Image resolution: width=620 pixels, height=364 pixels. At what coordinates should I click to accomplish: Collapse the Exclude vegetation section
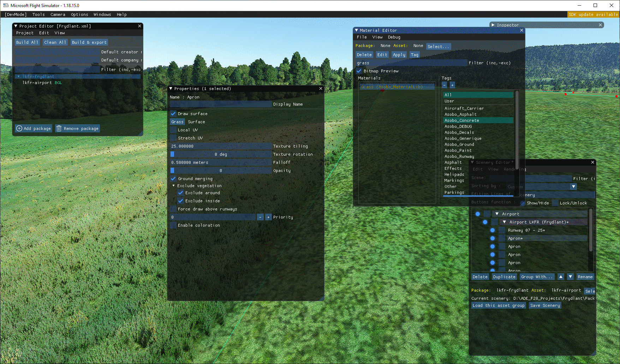click(173, 186)
